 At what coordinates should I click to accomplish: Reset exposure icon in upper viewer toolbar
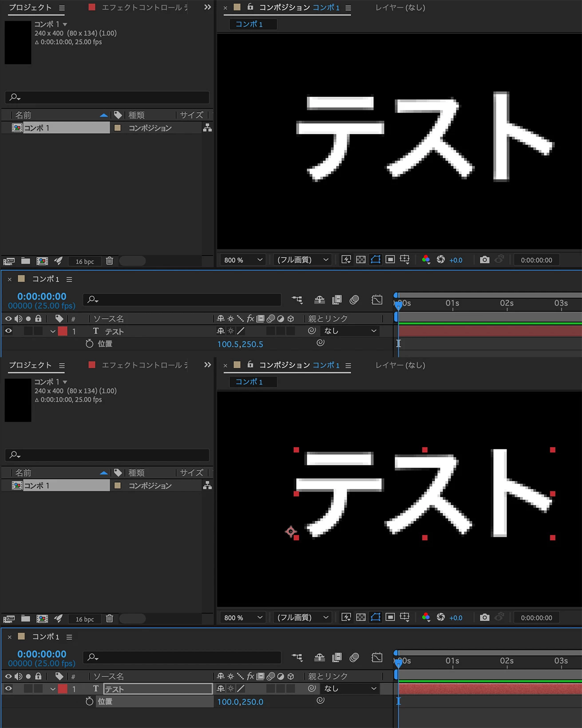pyautogui.click(x=441, y=260)
